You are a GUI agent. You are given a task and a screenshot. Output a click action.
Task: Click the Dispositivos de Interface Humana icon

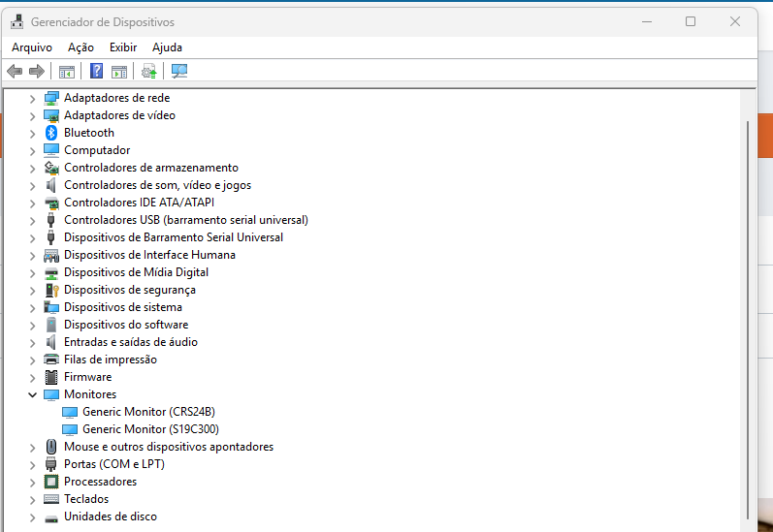pyautogui.click(x=51, y=255)
